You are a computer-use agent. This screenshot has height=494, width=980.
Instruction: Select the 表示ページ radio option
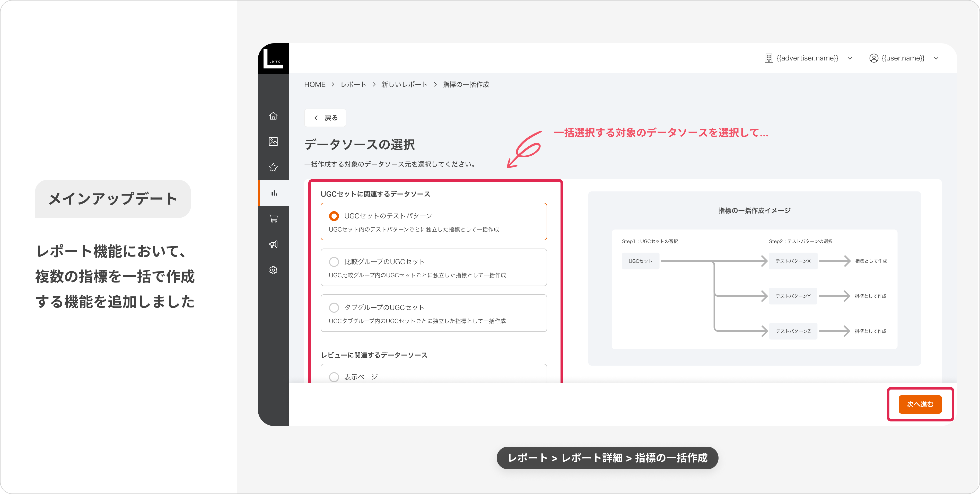pyautogui.click(x=334, y=377)
